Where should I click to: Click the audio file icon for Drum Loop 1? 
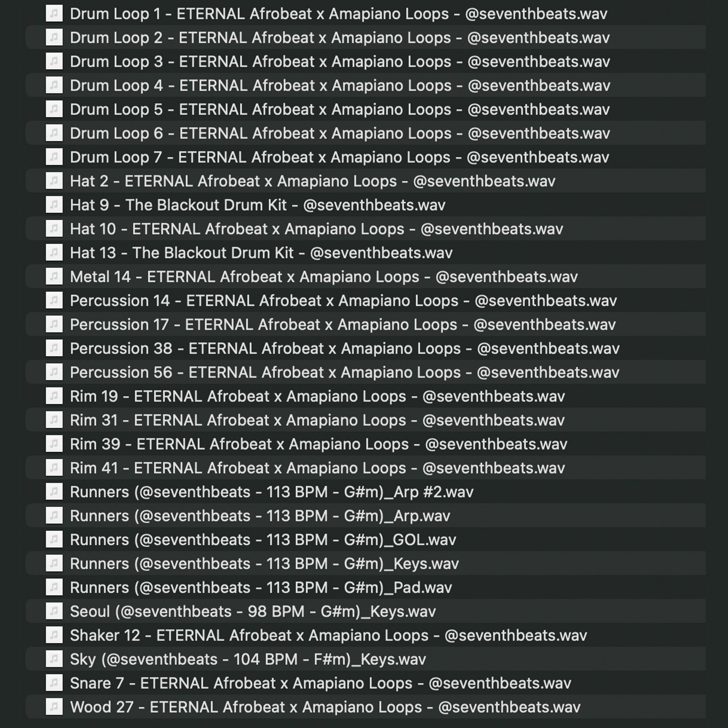pos(54,13)
